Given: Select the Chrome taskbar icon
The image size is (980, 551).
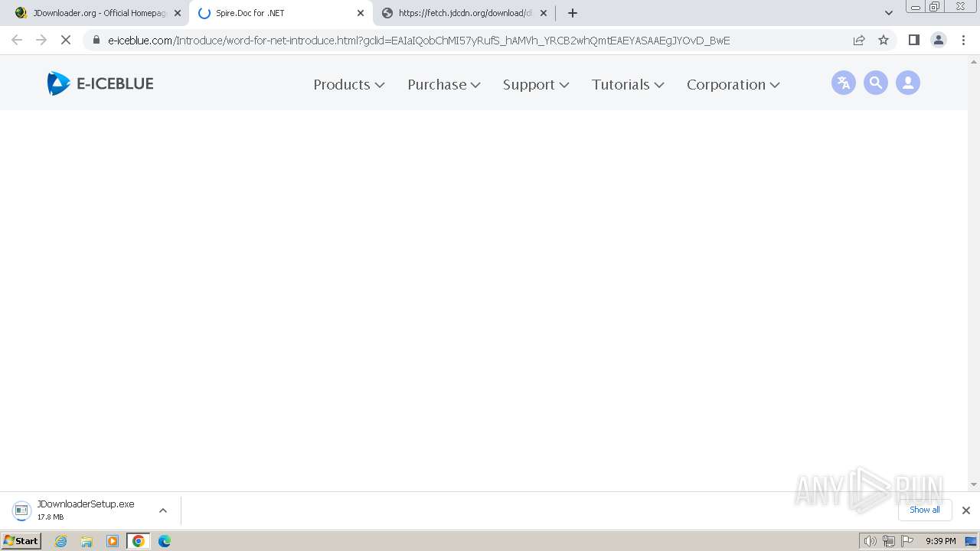Looking at the screenshot, I should coord(139,541).
